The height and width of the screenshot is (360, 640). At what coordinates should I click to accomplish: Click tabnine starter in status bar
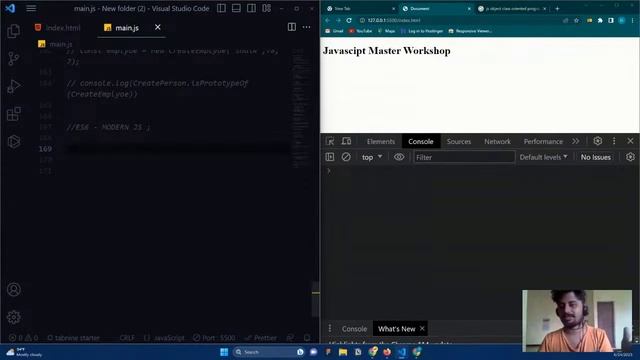(73, 338)
